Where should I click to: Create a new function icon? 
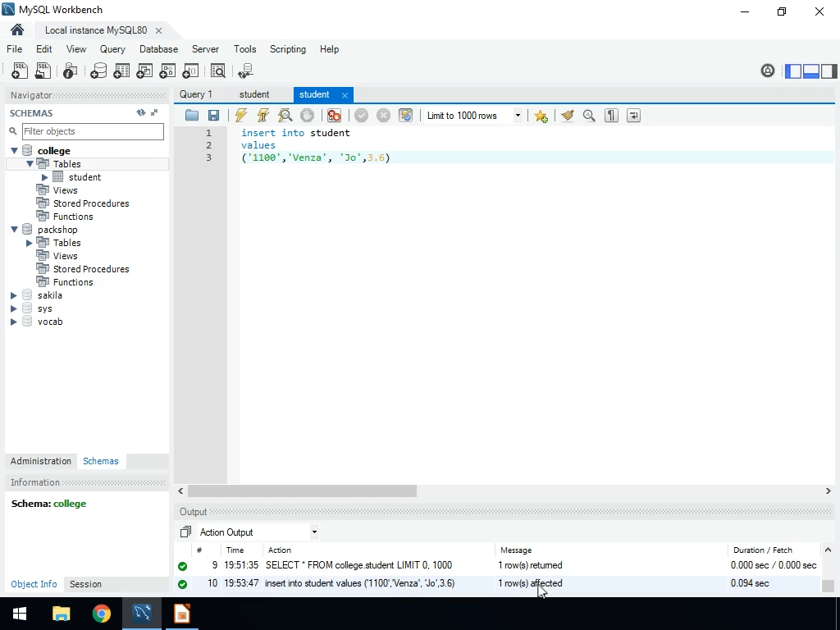(x=190, y=71)
